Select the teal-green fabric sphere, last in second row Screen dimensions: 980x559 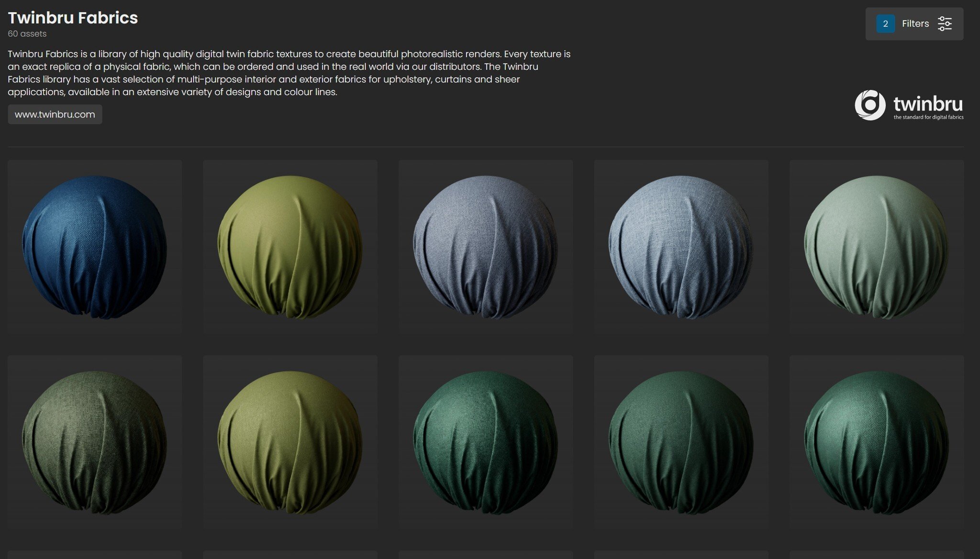877,442
